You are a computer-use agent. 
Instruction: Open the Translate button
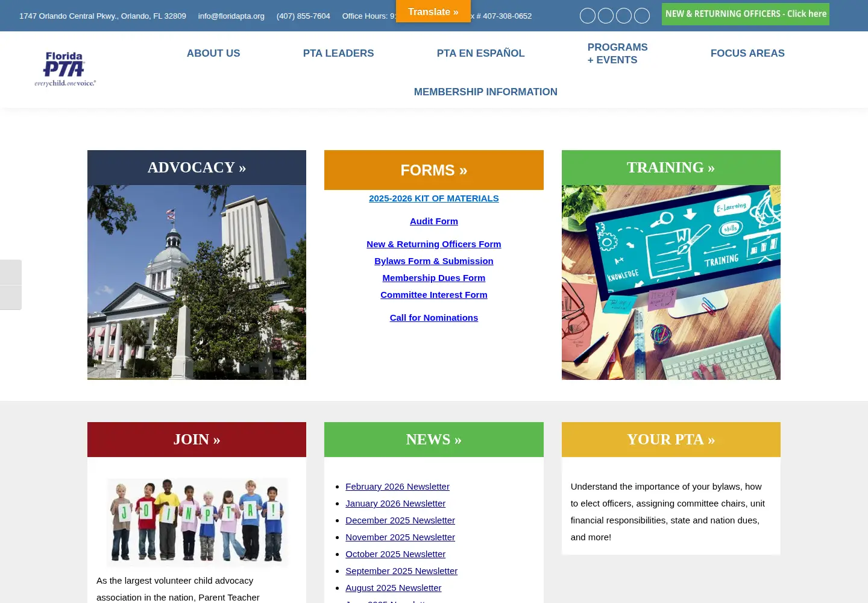point(433,11)
